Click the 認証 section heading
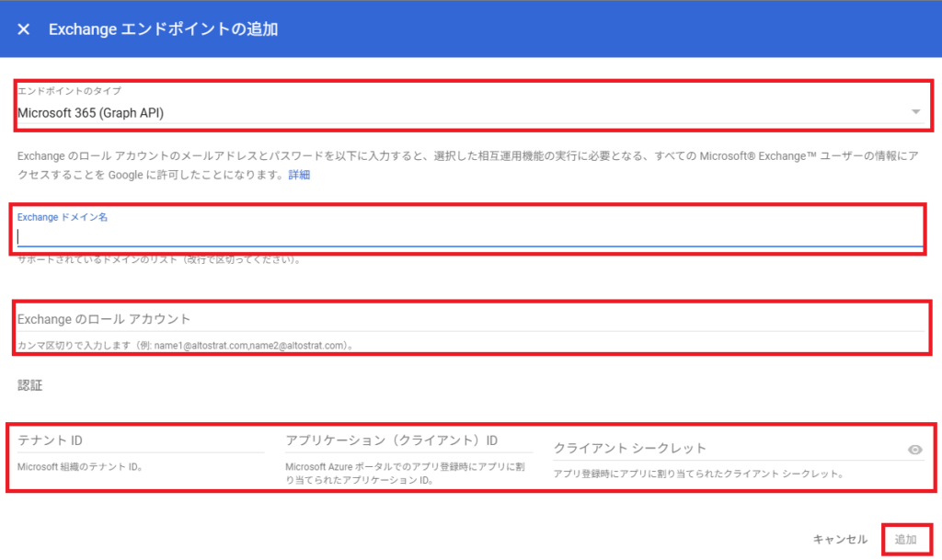 (30, 386)
